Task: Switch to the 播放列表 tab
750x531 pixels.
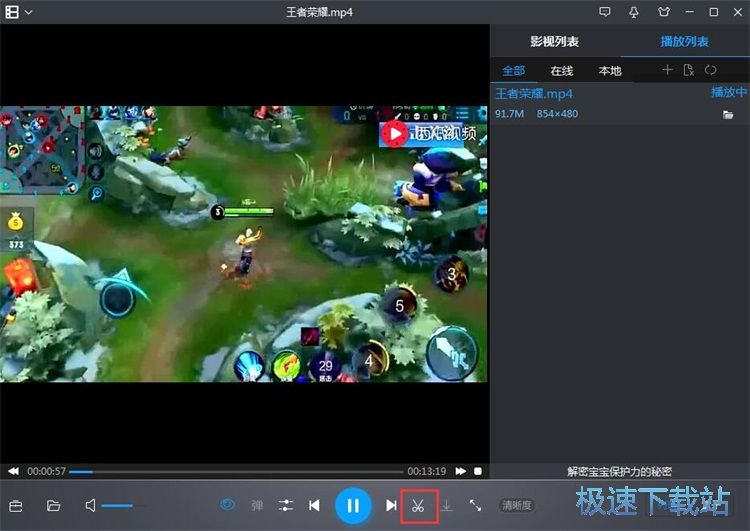Action: (684, 42)
